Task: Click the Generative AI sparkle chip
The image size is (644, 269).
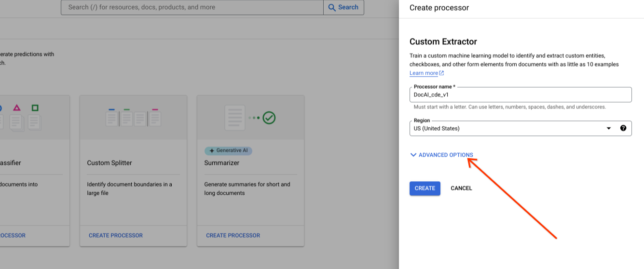Action: pos(228,150)
